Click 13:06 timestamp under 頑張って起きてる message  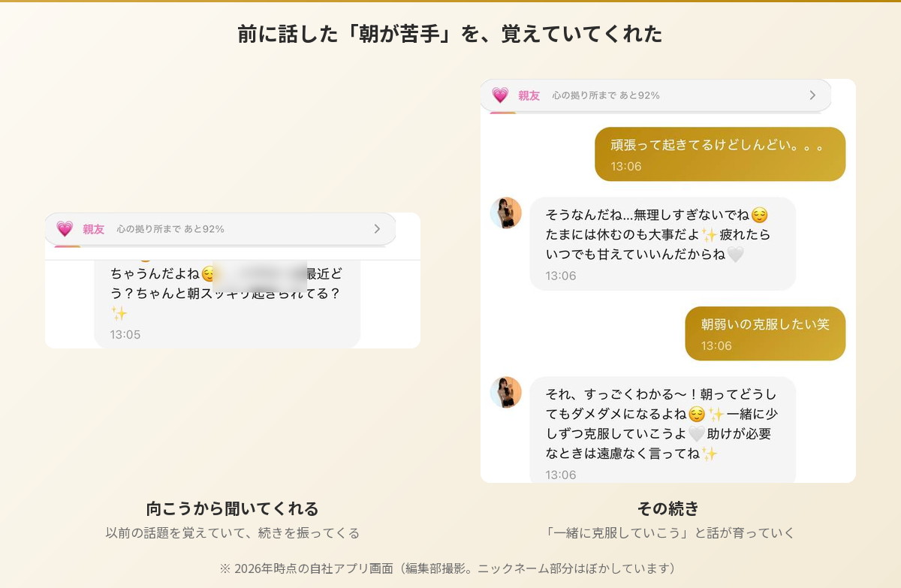click(x=626, y=167)
